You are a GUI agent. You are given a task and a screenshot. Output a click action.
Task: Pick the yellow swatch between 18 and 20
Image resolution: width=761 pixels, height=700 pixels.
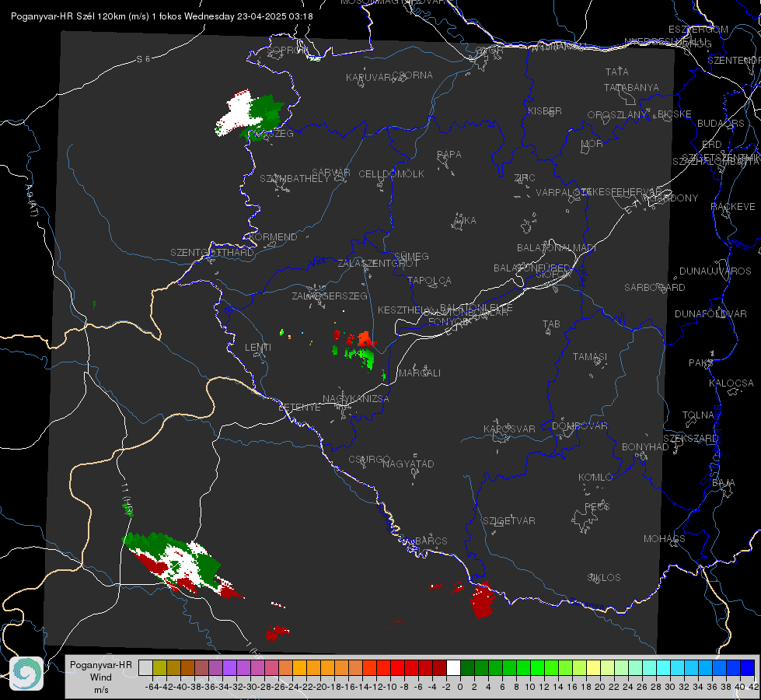[593, 667]
